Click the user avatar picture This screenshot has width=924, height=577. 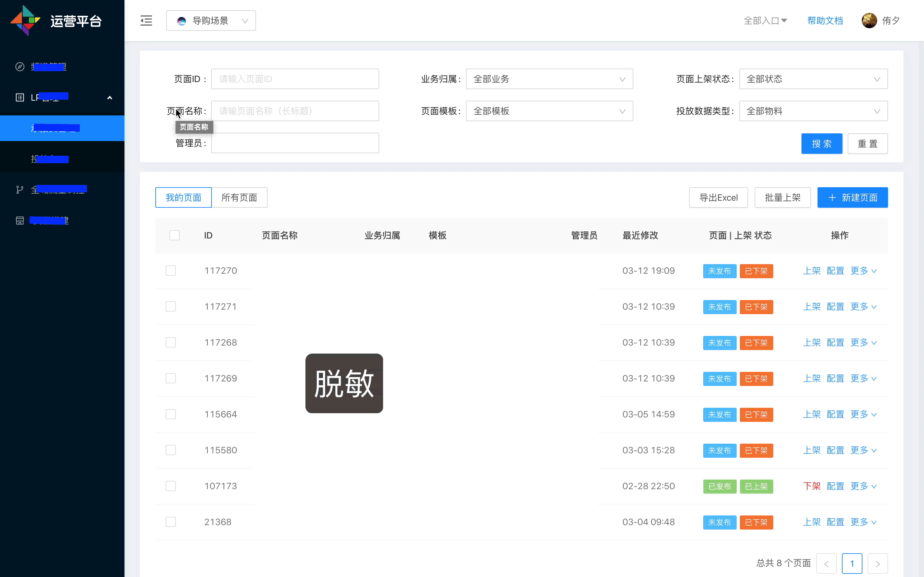pos(869,21)
